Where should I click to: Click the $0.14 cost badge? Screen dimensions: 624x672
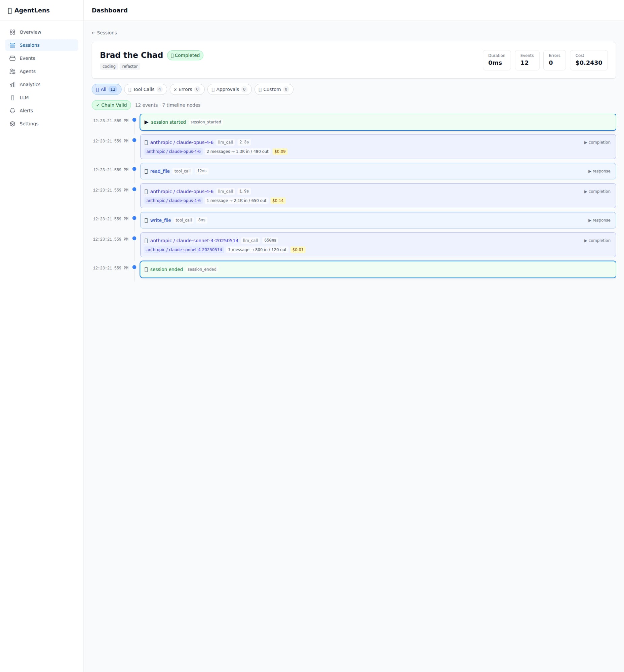(x=278, y=201)
